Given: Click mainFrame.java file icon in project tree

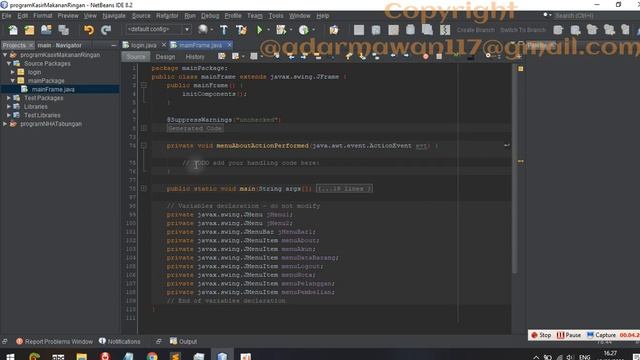Looking at the screenshot, I should tap(24, 89).
